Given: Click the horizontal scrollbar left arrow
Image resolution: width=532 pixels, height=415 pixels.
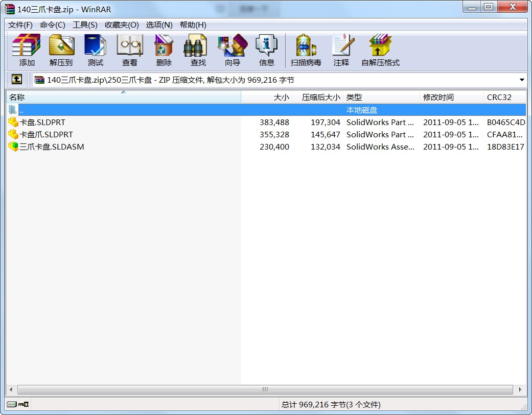Looking at the screenshot, I should point(11,389).
